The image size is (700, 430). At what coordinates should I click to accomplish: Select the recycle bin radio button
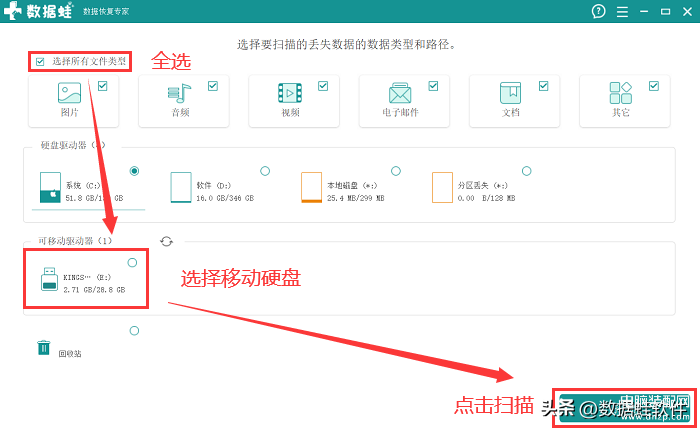[x=134, y=331]
